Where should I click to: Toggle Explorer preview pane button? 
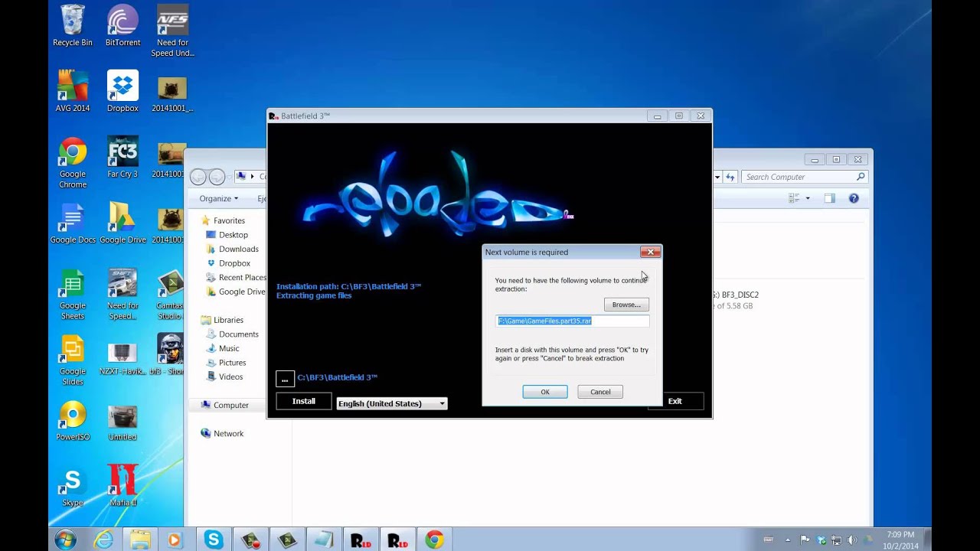click(x=830, y=198)
